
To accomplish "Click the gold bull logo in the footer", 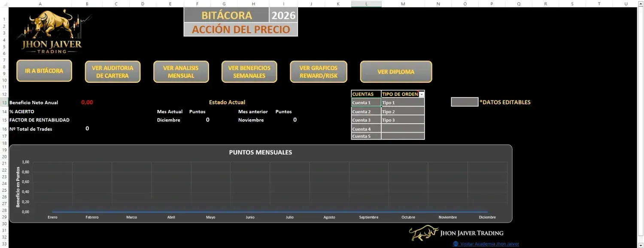I will 423,232.
